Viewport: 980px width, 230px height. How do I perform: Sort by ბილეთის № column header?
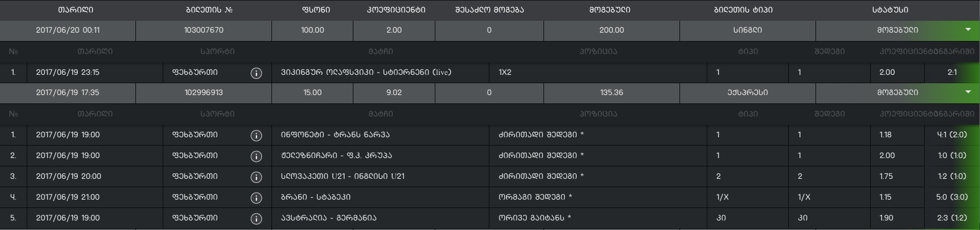[204, 10]
